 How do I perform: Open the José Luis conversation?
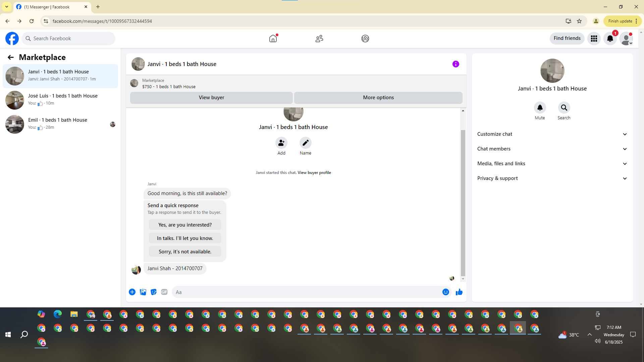pyautogui.click(x=60, y=100)
